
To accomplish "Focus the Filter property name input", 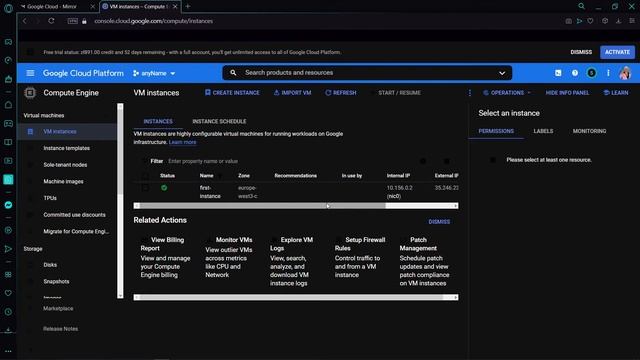I will tap(203, 161).
